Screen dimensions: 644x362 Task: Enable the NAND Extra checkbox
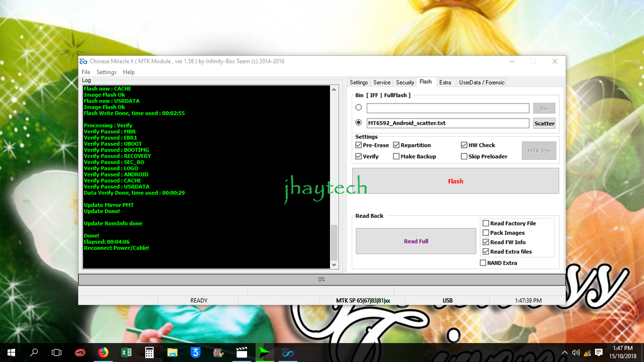[484, 263]
